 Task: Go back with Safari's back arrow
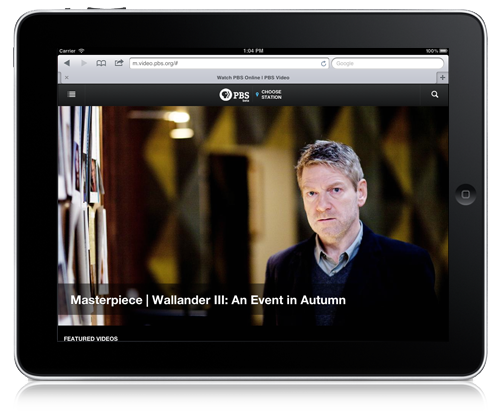click(67, 63)
